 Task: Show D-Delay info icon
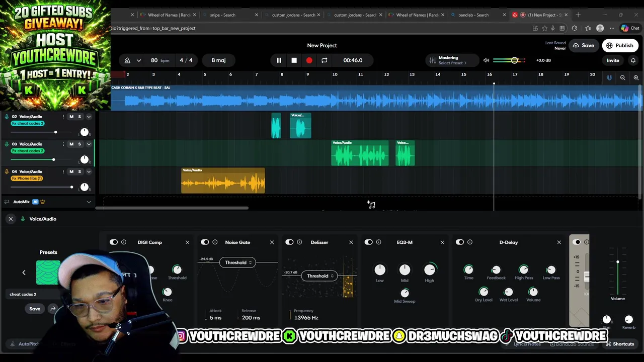tap(470, 242)
